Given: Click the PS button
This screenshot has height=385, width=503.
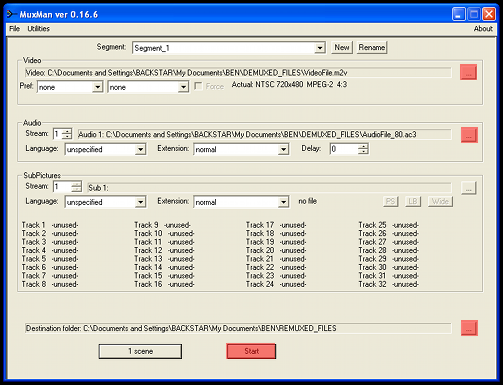Looking at the screenshot, I should (390, 201).
